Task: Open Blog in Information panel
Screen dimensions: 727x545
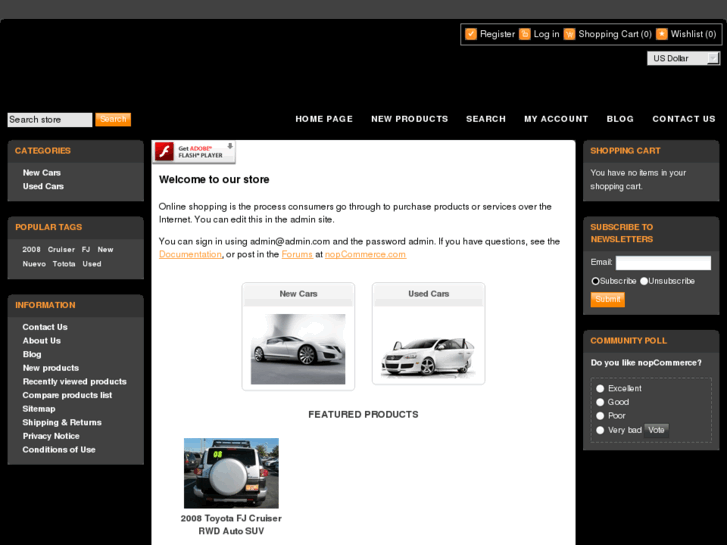Action: pos(32,354)
